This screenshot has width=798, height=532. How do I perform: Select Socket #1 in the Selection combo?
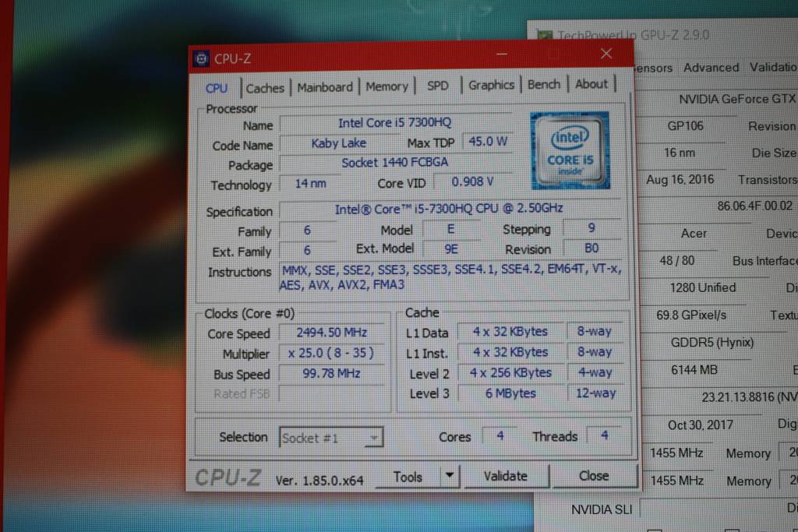(x=330, y=437)
